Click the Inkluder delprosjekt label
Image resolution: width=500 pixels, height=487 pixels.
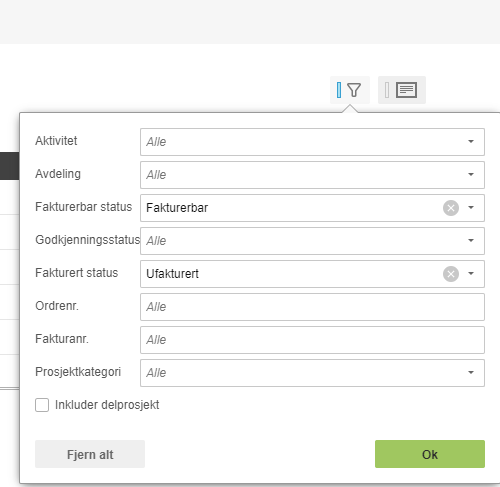click(107, 405)
